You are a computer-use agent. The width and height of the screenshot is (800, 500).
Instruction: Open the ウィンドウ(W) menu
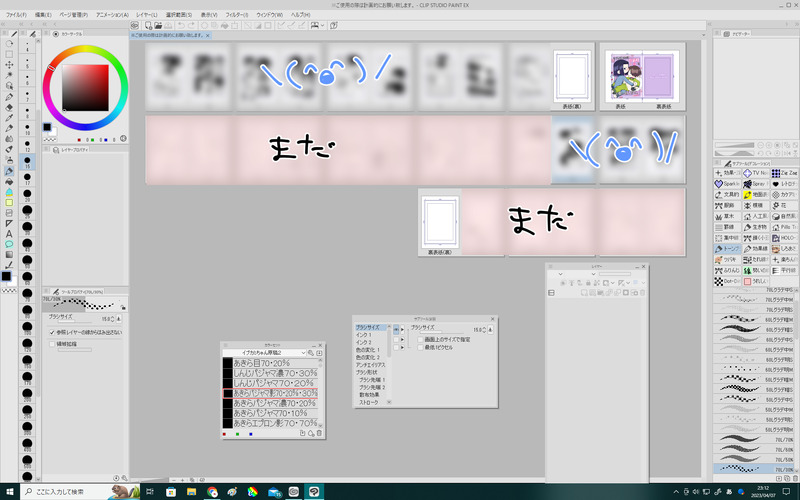pos(269,15)
